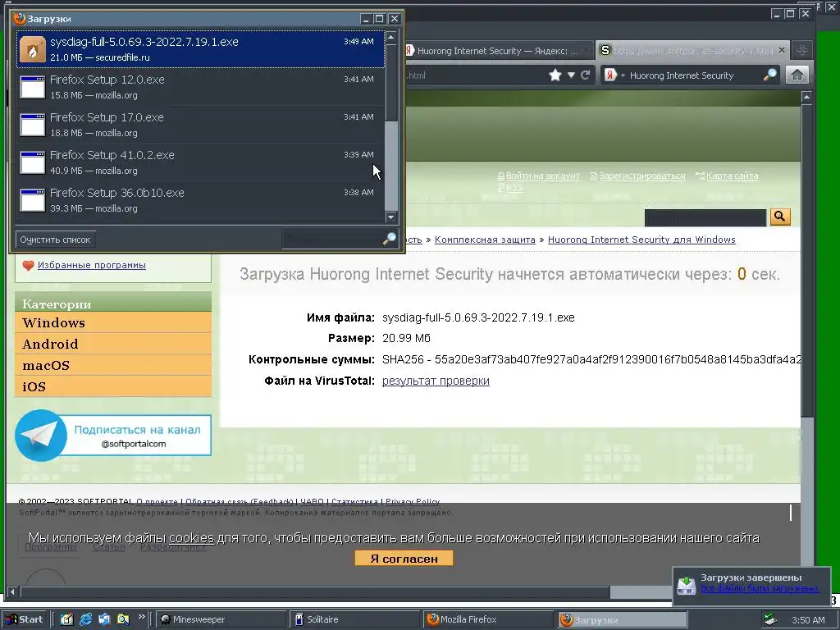Launch Internet Explorer from quick launch
This screenshot has height=630, width=840.
click(85, 619)
